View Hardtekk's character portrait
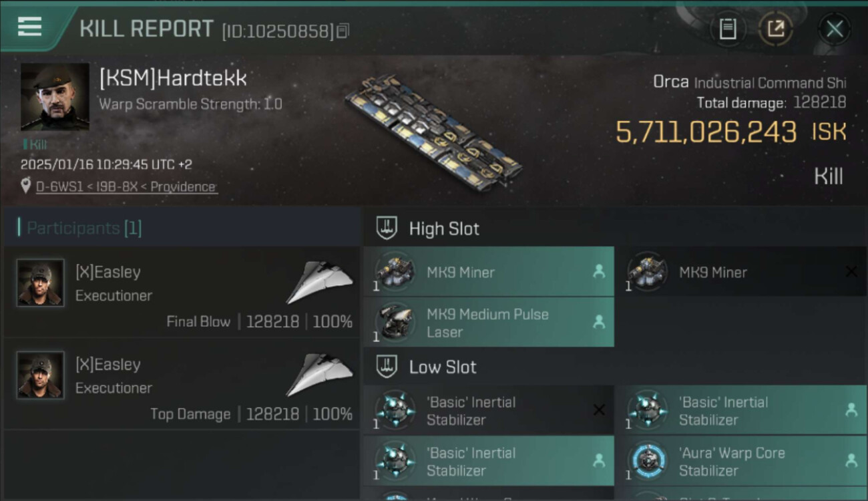This screenshot has width=868, height=501. point(55,97)
